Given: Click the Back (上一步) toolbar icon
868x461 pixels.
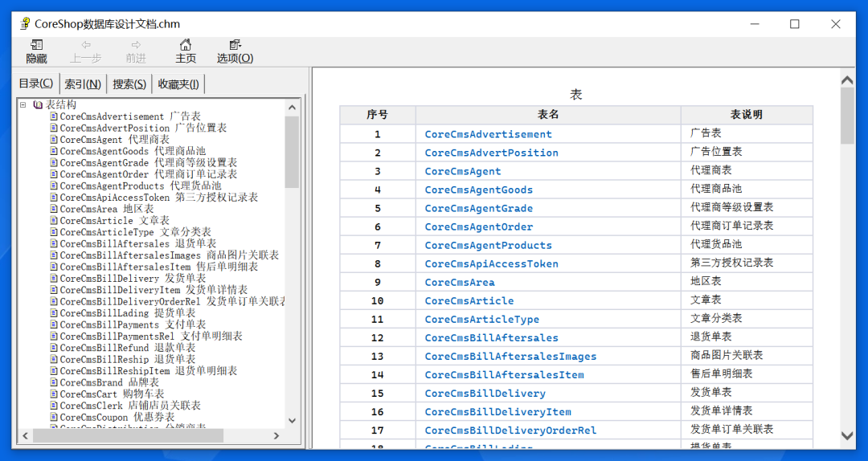Looking at the screenshot, I should [86, 45].
